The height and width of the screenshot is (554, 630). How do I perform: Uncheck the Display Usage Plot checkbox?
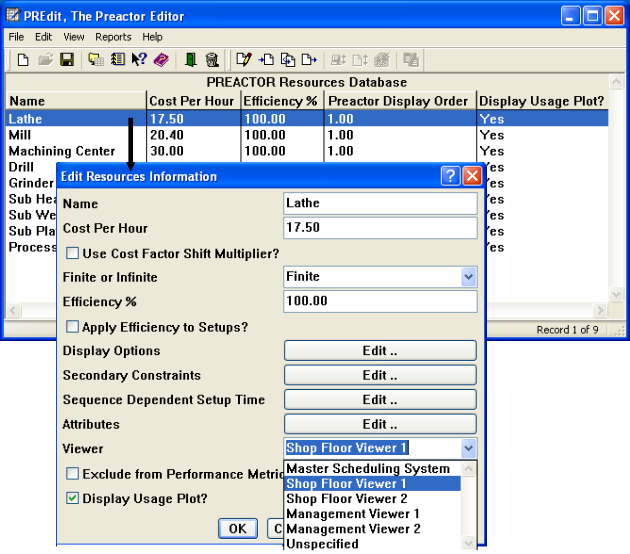coord(72,498)
